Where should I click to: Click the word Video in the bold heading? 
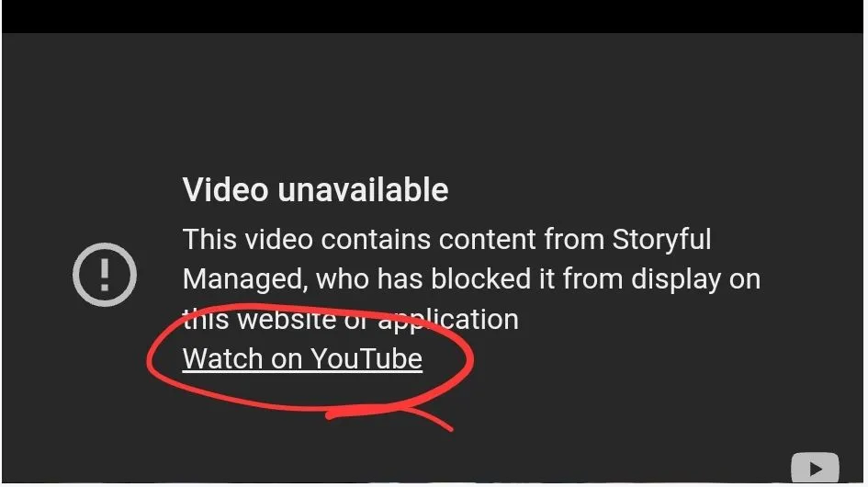[226, 190]
